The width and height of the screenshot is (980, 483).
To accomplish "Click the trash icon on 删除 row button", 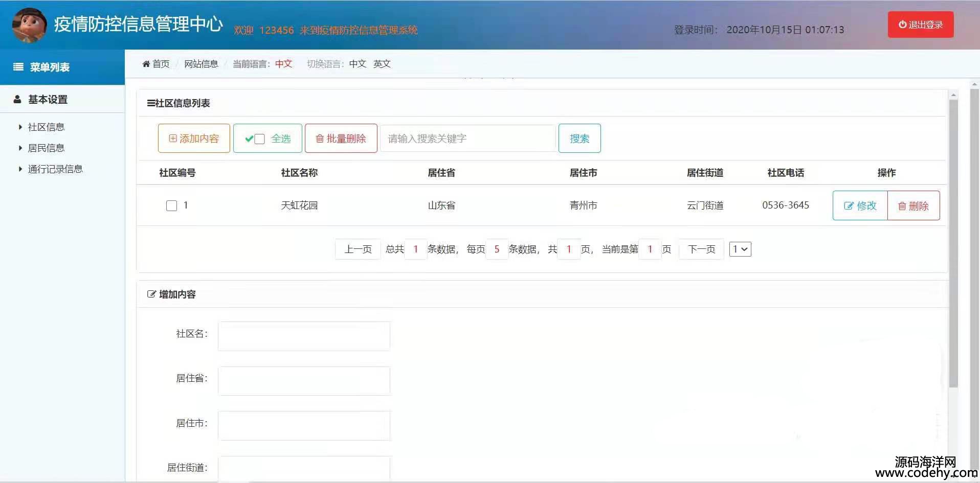I will coord(902,206).
